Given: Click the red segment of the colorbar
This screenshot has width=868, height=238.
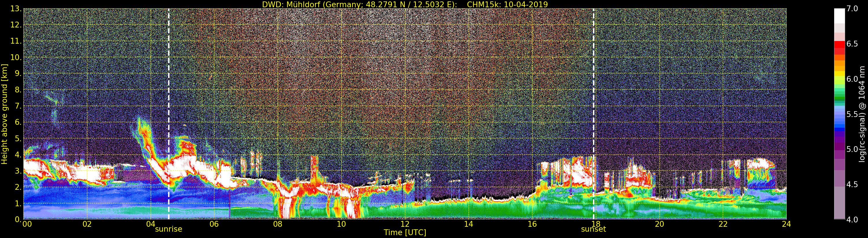Looking at the screenshot, I should (x=839, y=44).
